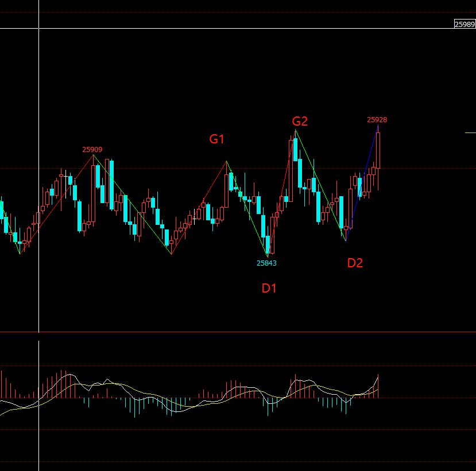Click the red G1 peak label
The image size is (476, 471).
click(x=216, y=139)
